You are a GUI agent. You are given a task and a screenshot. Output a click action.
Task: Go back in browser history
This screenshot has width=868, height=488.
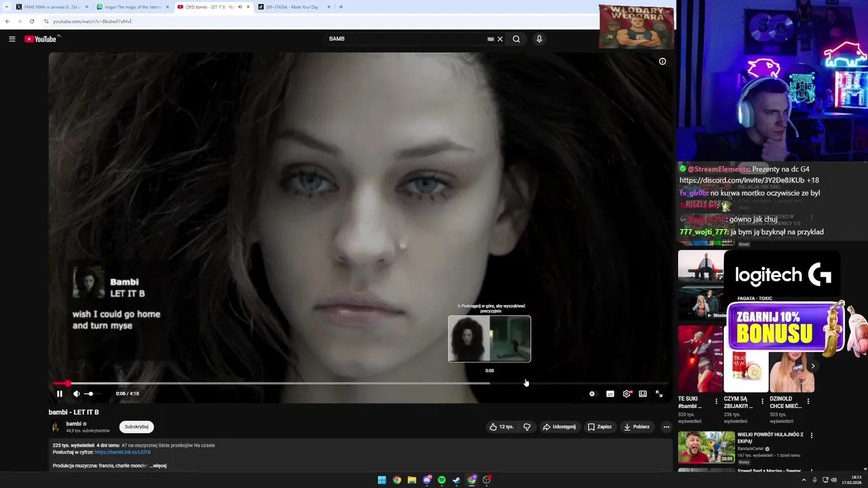(x=7, y=21)
